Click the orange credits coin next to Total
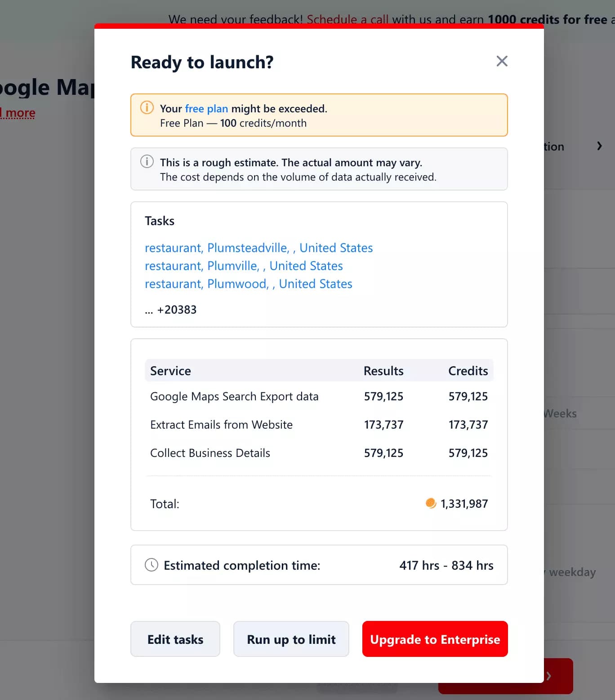The image size is (615, 700). (x=430, y=503)
